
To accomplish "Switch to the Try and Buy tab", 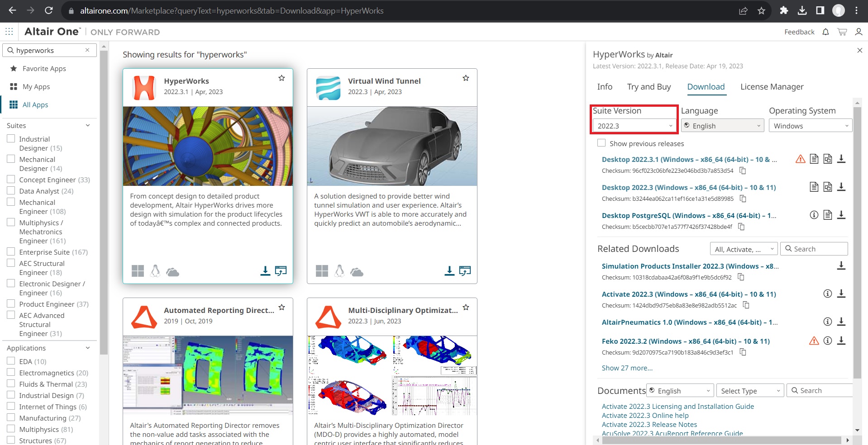I will coord(649,87).
